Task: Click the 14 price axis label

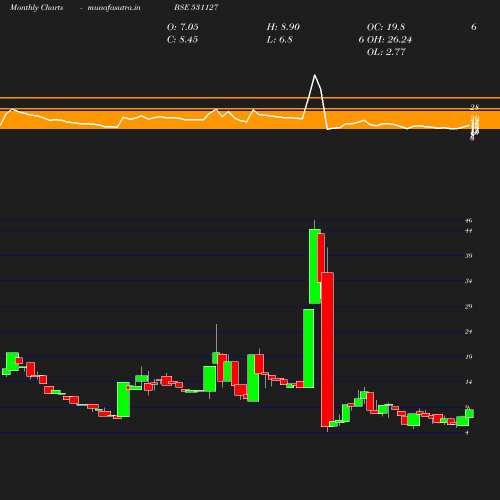Action: pyautogui.click(x=469, y=382)
